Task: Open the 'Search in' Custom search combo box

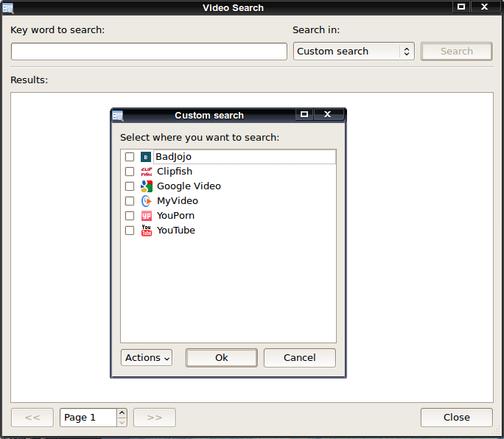Action: pyautogui.click(x=354, y=52)
